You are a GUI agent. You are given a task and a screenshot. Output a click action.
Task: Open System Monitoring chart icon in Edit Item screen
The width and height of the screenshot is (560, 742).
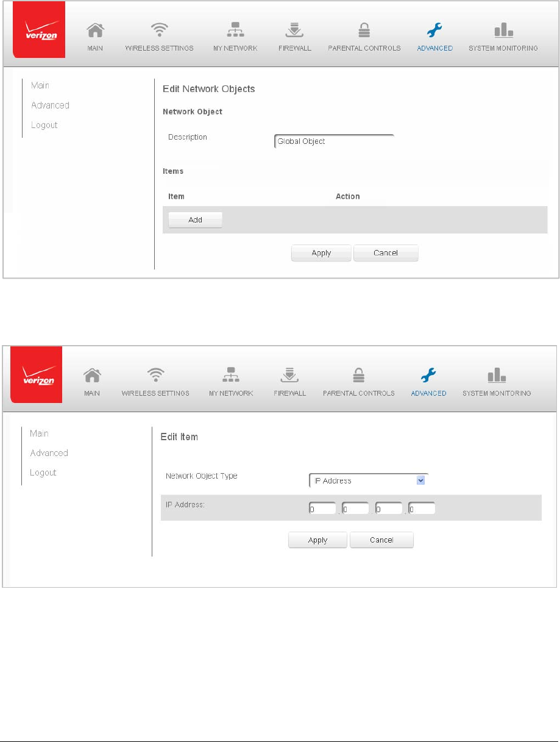click(x=497, y=375)
